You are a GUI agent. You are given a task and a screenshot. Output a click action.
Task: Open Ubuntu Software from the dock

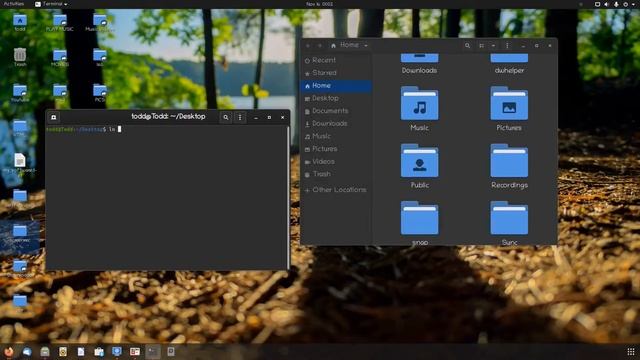click(x=99, y=351)
